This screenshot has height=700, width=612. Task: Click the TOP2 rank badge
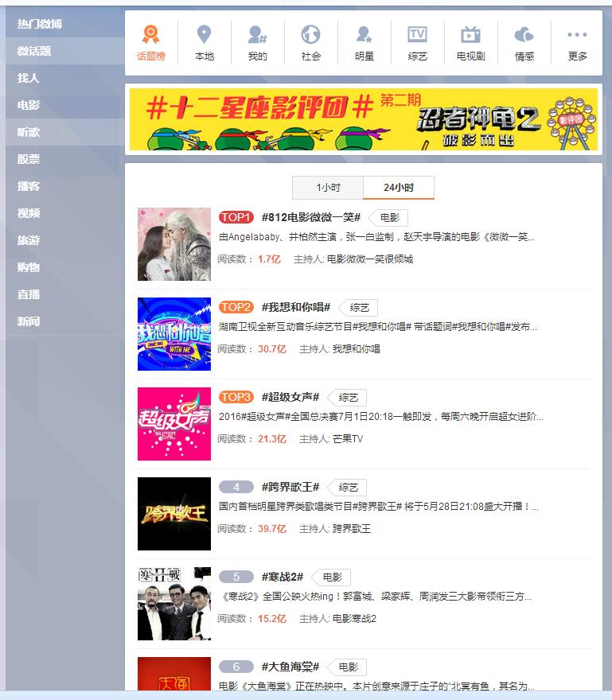[x=236, y=307]
